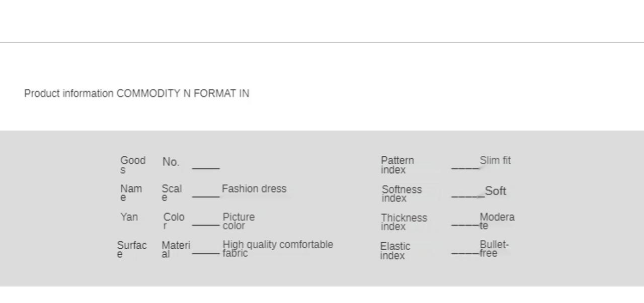Click the Product information heading text
Image resolution: width=644 pixels, height=303 pixels.
click(x=136, y=93)
